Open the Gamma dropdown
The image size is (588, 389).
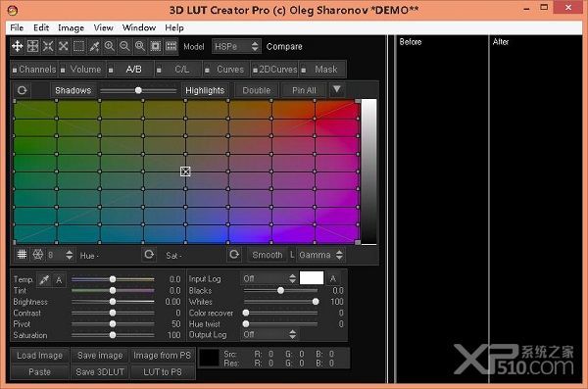click(x=320, y=255)
